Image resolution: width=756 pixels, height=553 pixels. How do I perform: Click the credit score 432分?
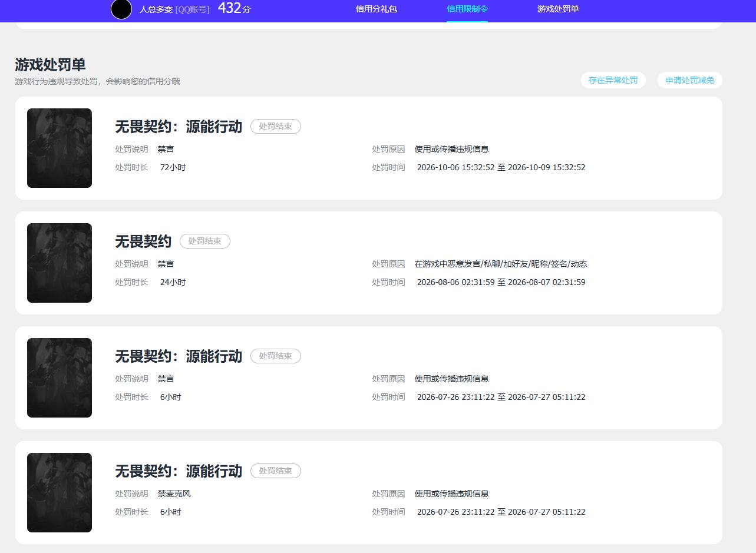tap(234, 8)
